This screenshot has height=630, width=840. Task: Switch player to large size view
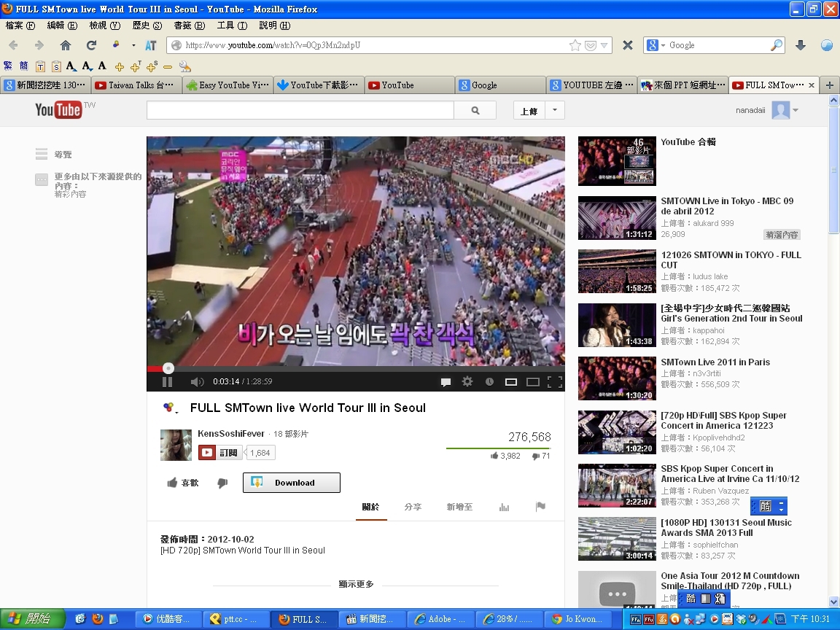click(x=533, y=382)
